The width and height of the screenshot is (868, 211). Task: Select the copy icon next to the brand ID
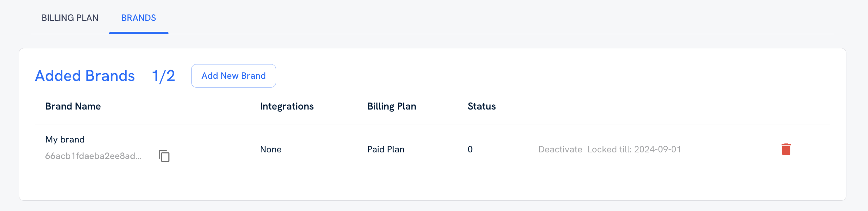164,156
